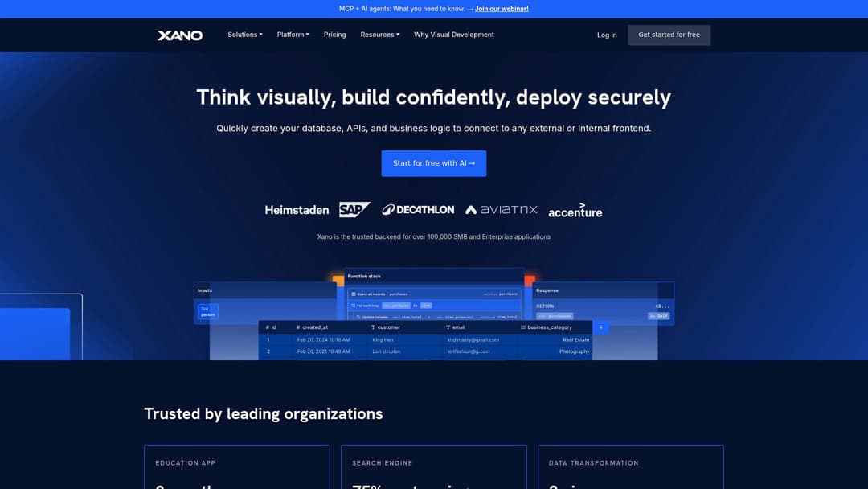Select the Lori Umpton customer cell
The width and height of the screenshot is (868, 489).
tap(387, 351)
